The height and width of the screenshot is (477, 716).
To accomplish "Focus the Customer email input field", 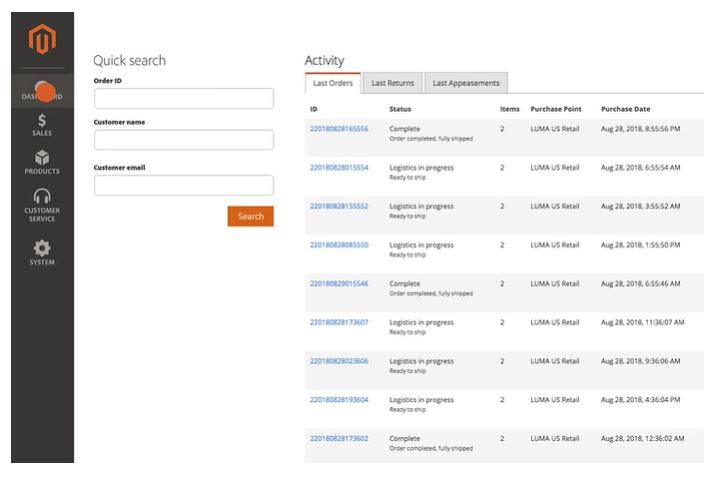I will (x=183, y=185).
